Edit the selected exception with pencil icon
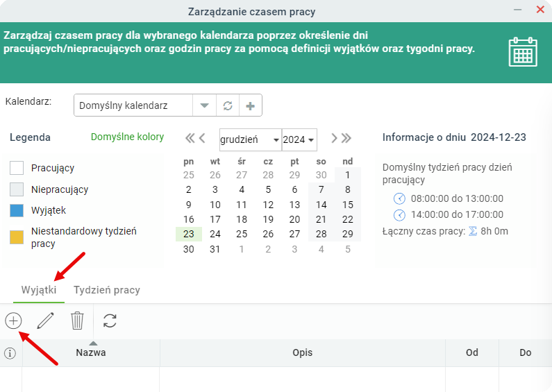This screenshot has width=552, height=392. [x=45, y=321]
